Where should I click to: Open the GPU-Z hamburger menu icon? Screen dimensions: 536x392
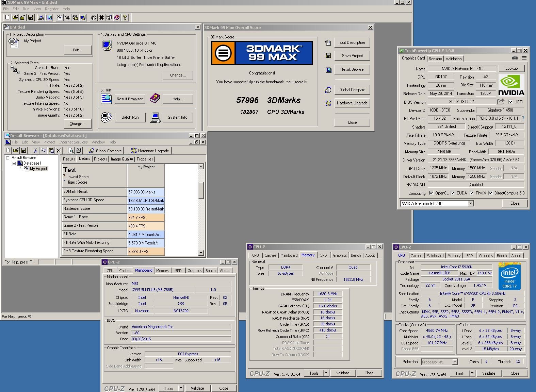coord(524,58)
